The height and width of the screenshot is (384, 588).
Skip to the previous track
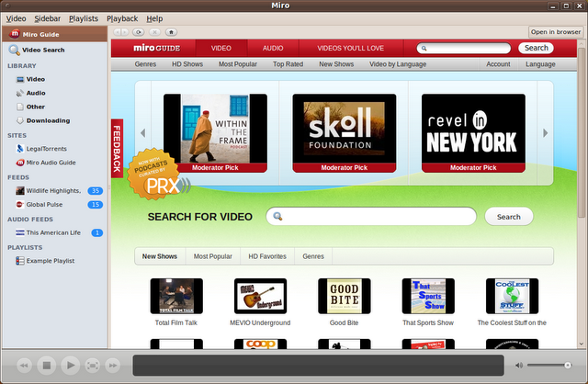click(24, 366)
